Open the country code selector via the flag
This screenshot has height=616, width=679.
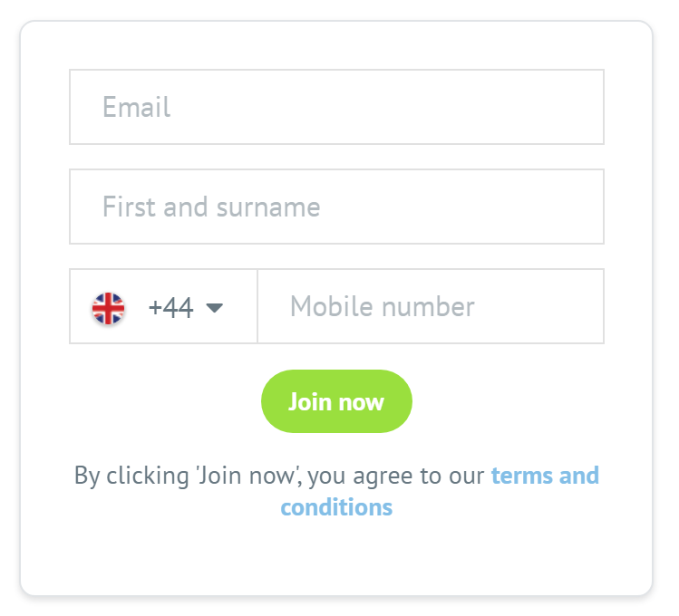click(108, 308)
